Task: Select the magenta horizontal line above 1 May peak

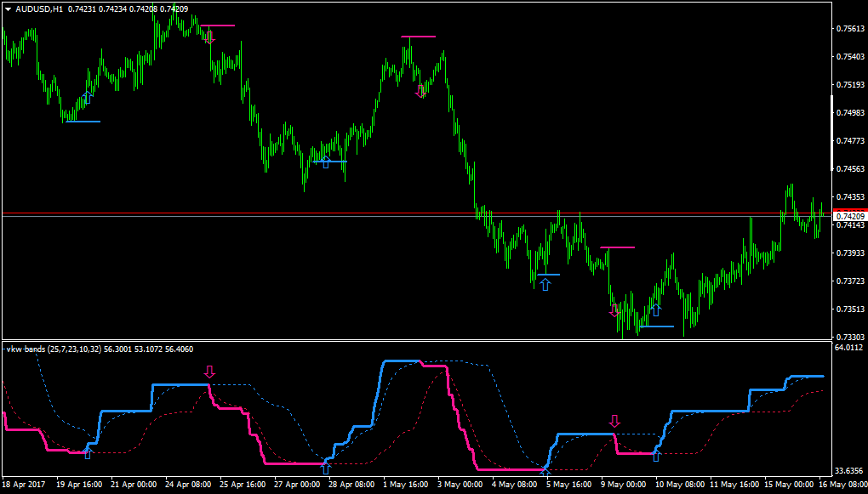Action: 419,37
